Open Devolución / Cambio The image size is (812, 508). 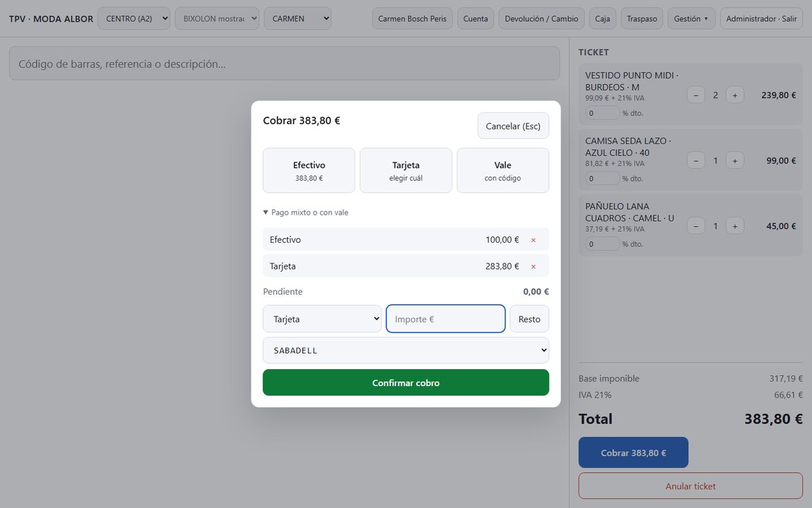[x=541, y=18]
